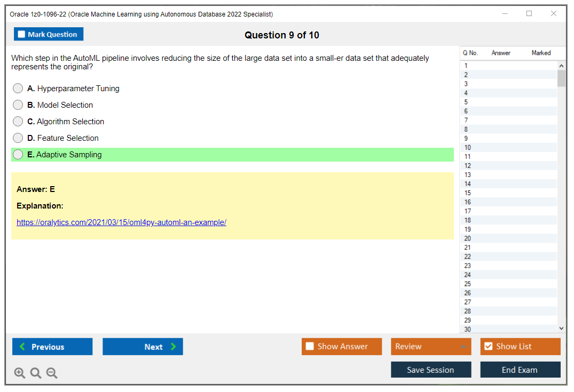
Task: Open the oralytics.com explanation link
Action: 121,222
